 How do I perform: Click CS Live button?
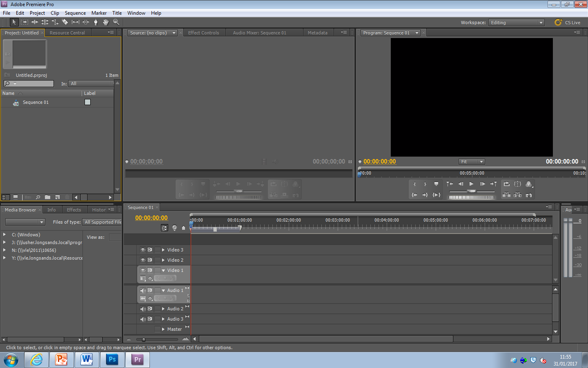[x=568, y=22]
